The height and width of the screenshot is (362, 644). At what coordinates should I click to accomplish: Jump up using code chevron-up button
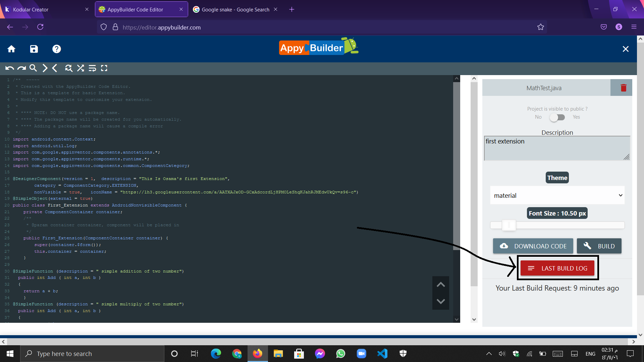tap(441, 285)
